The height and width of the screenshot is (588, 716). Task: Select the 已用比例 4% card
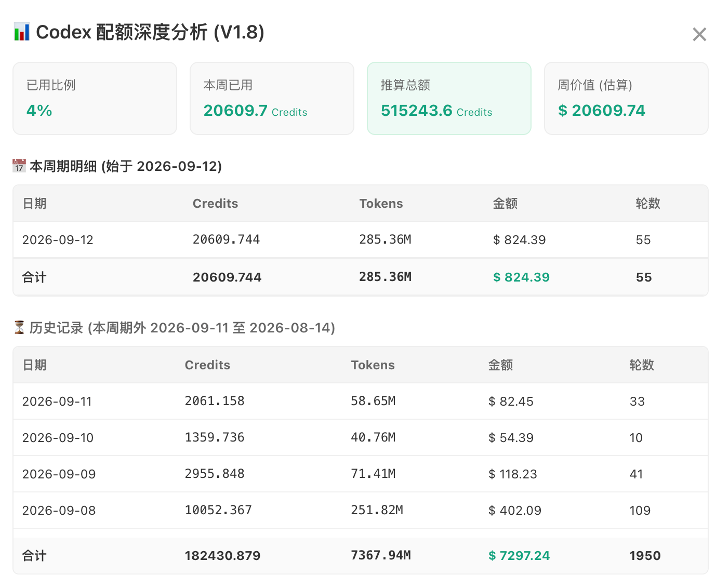(x=95, y=98)
